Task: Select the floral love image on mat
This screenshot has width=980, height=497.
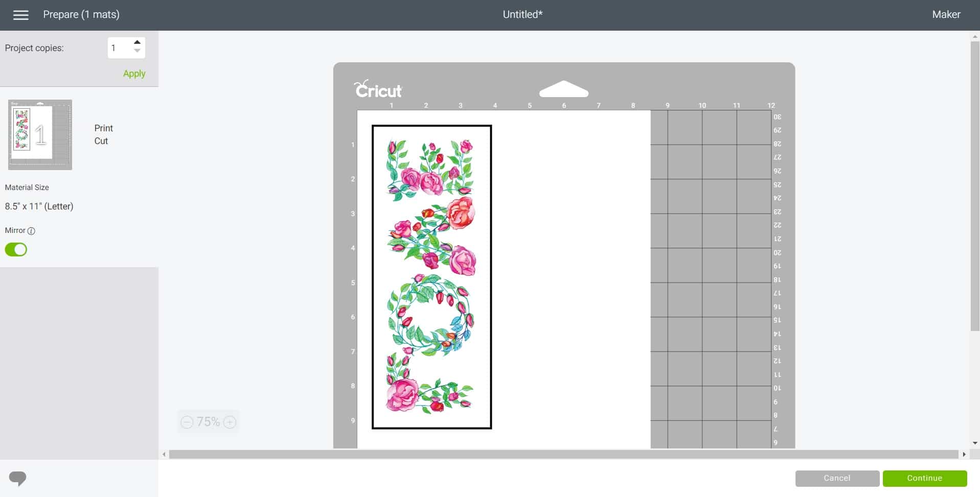Action: 431,276
